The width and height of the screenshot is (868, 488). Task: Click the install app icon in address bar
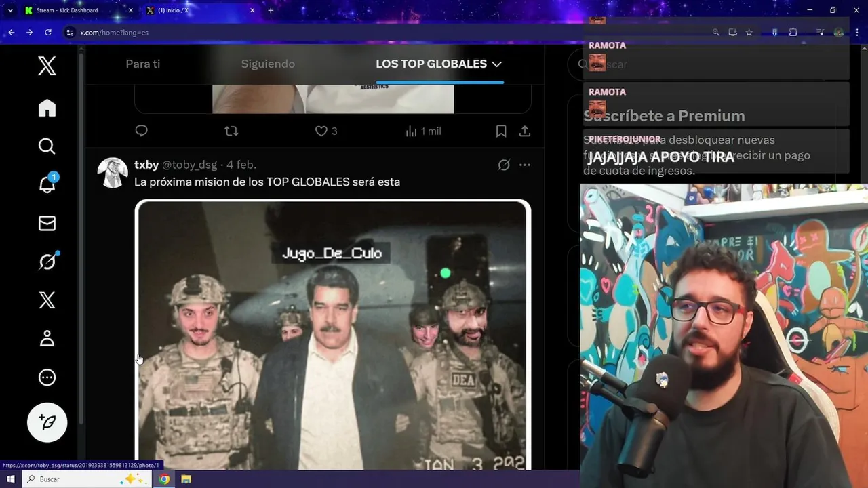pos(732,32)
